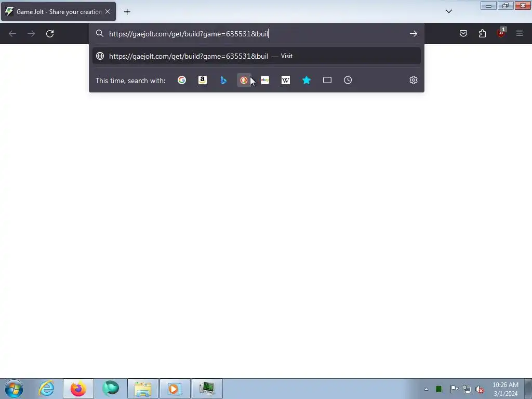The image size is (532, 399).
Task: Open the Firefox hamburger menu
Action: pyautogui.click(x=520, y=33)
